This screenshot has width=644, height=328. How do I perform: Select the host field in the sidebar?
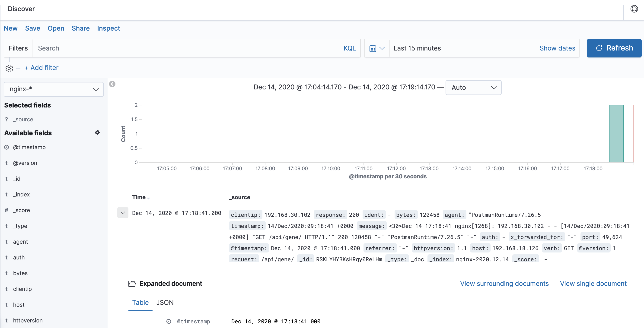pyautogui.click(x=19, y=305)
